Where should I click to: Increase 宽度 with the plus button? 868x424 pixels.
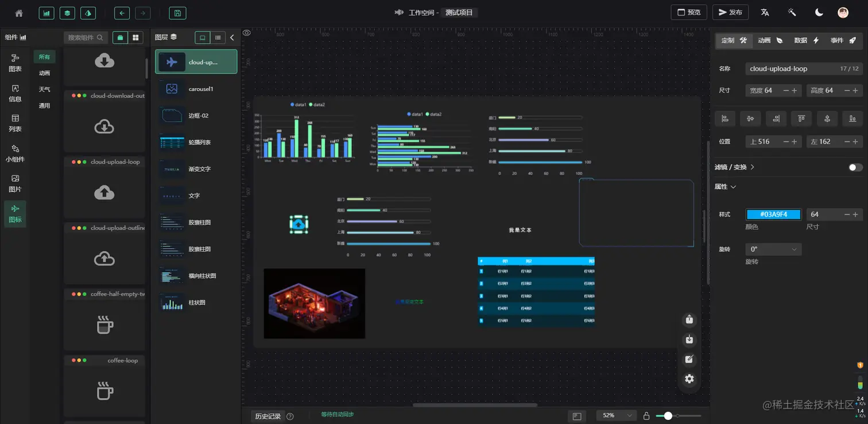click(795, 90)
